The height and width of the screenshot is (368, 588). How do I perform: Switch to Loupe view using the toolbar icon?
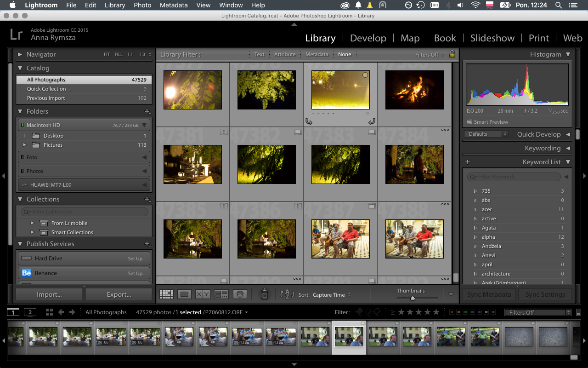(x=184, y=294)
